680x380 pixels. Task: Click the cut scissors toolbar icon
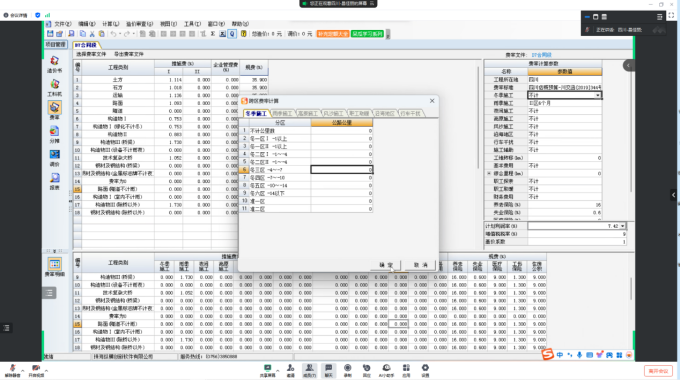(x=92, y=33)
